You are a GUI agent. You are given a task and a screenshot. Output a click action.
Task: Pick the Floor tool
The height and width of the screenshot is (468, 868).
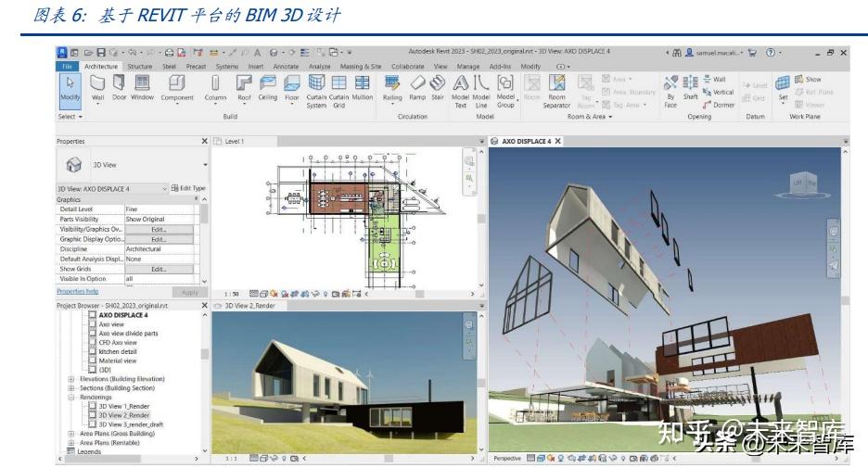(x=292, y=89)
